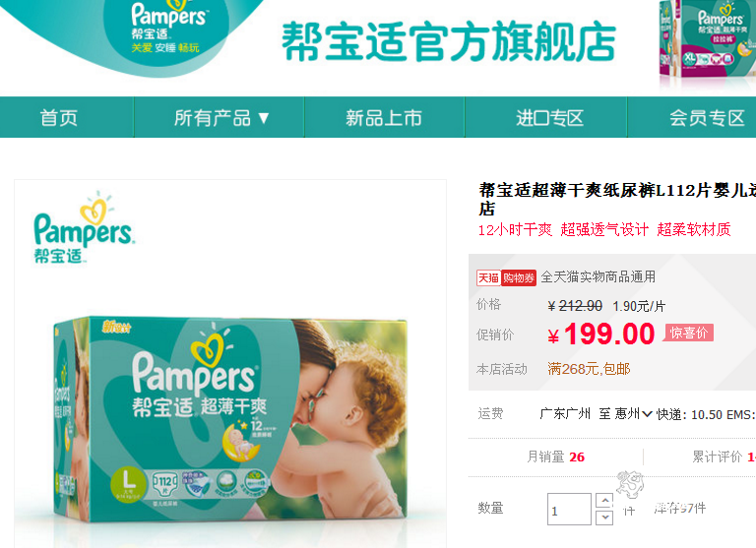
Task: Open the 所有产品 dropdown menu
Action: pos(220,117)
